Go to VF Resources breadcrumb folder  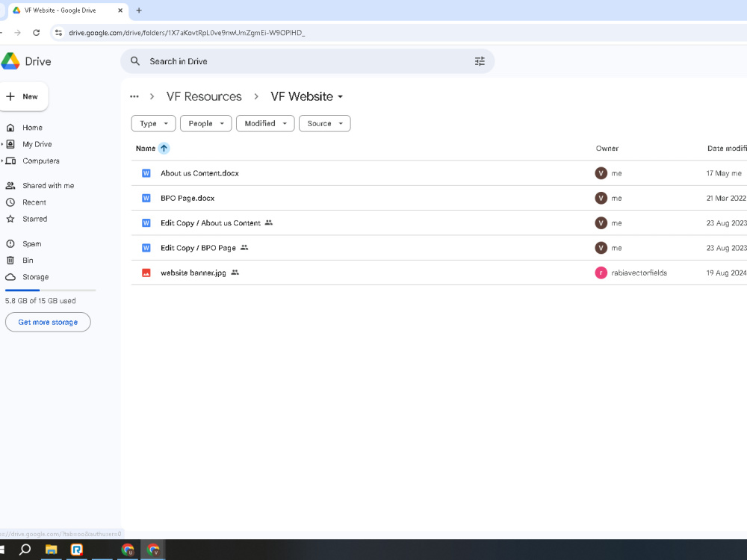204,96
